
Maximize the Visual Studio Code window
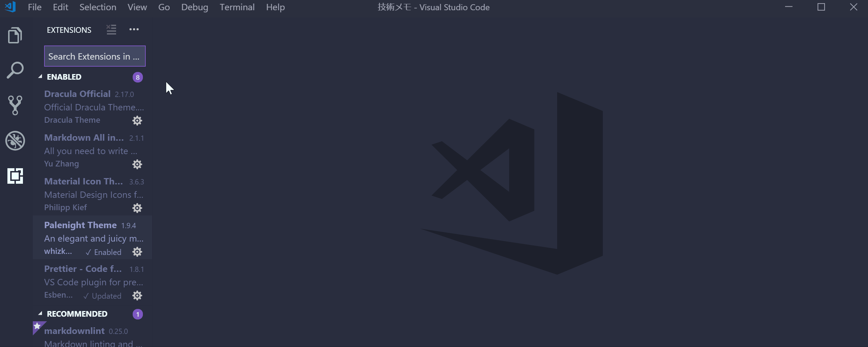click(x=821, y=7)
